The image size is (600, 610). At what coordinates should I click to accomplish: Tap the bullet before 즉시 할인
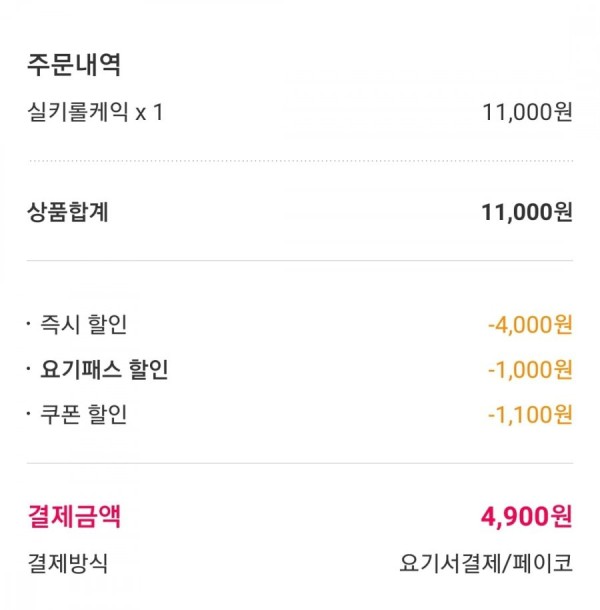tap(28, 324)
